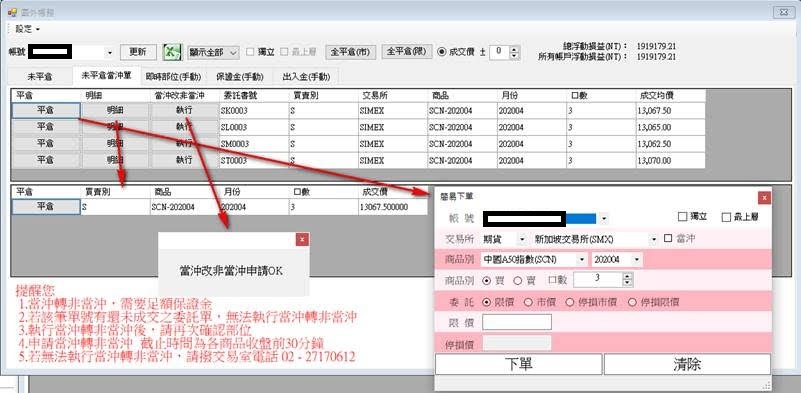Click the 清除 clear button
Viewport: 801px width, 393px height.
click(687, 364)
